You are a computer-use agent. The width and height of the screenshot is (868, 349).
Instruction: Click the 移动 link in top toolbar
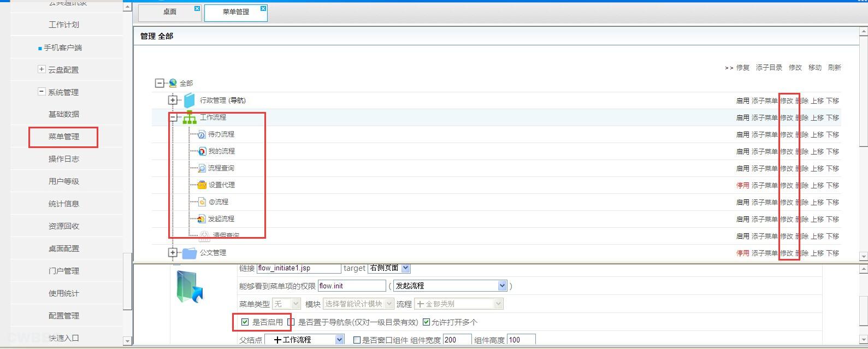(x=815, y=68)
